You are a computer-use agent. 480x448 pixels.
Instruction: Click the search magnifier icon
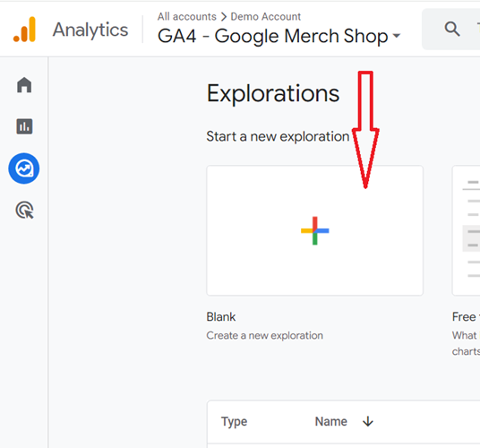pos(452,29)
